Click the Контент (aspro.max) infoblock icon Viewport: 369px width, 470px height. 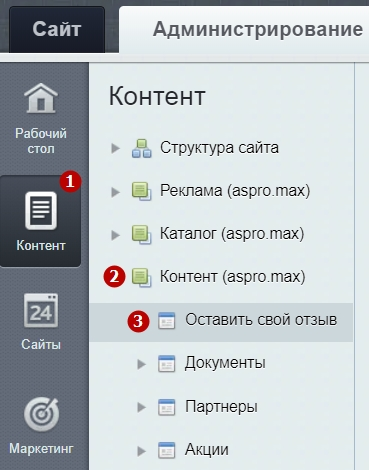pyautogui.click(x=141, y=278)
